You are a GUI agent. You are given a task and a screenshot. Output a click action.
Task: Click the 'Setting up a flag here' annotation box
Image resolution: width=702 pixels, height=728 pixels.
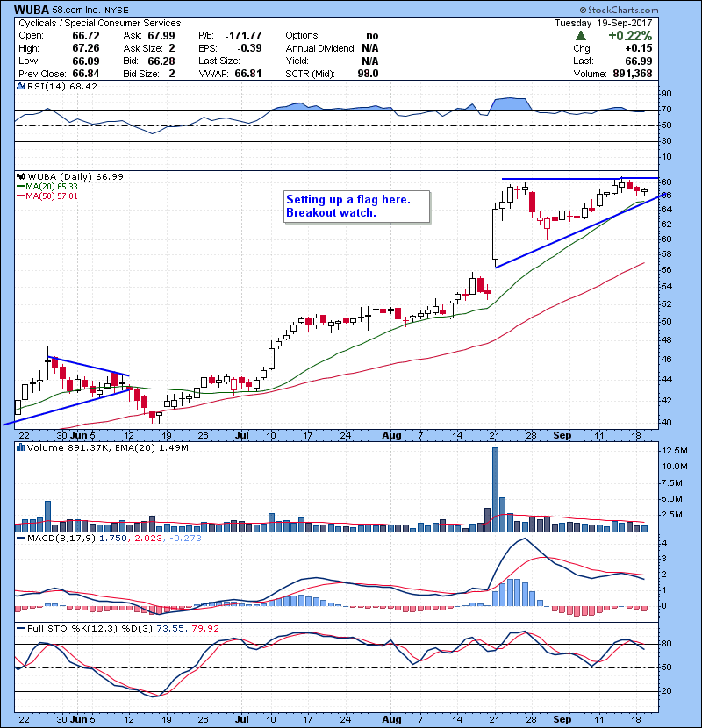(x=356, y=207)
